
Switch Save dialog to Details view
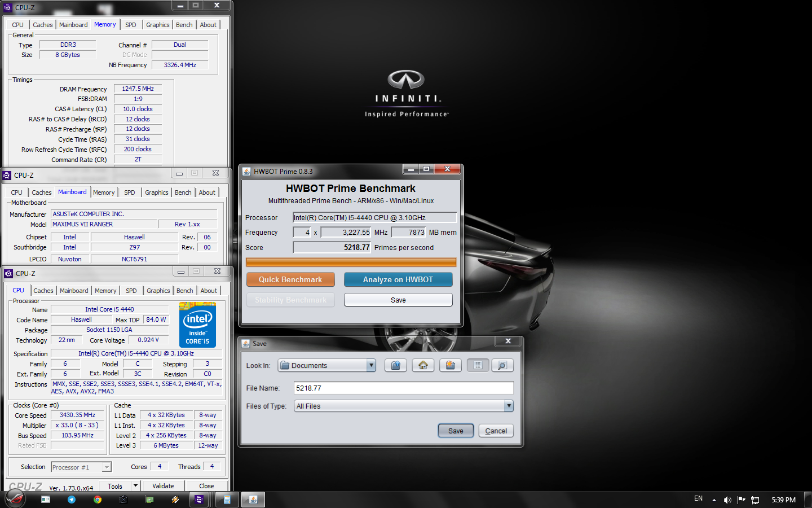click(x=502, y=365)
